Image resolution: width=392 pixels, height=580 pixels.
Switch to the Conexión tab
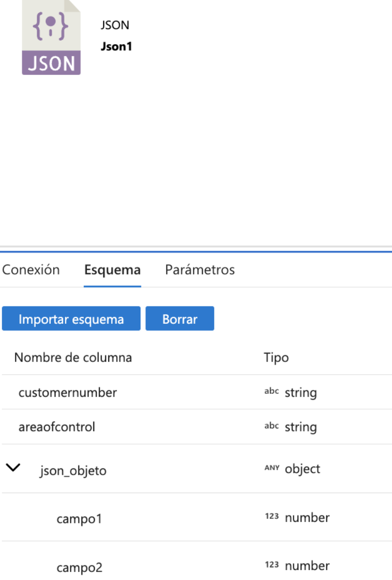coord(31,270)
